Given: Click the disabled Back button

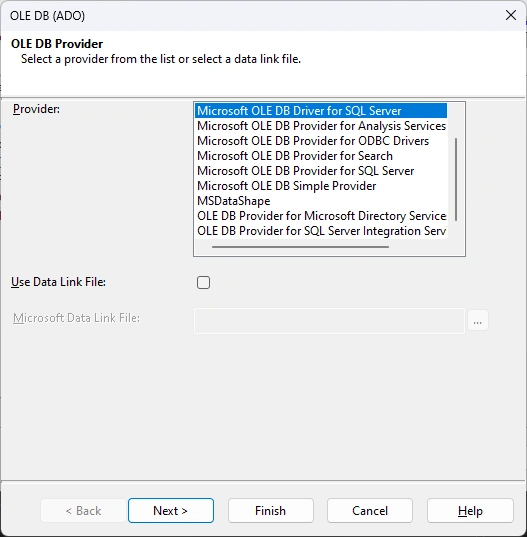Looking at the screenshot, I should 84,511.
